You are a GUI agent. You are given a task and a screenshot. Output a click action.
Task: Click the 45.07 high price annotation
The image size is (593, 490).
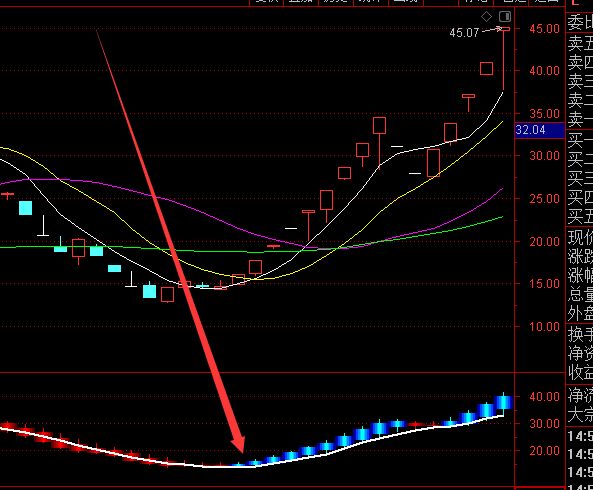pos(464,33)
